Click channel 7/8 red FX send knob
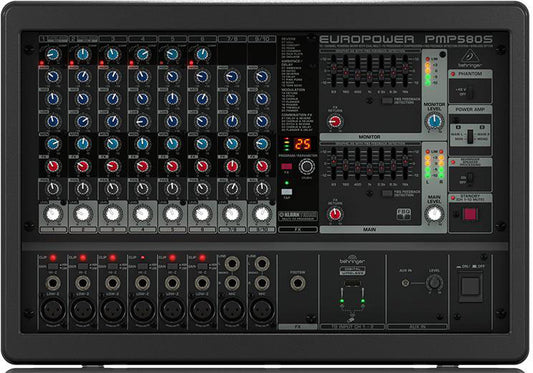This screenshot has height=373, width=533. click(x=232, y=166)
